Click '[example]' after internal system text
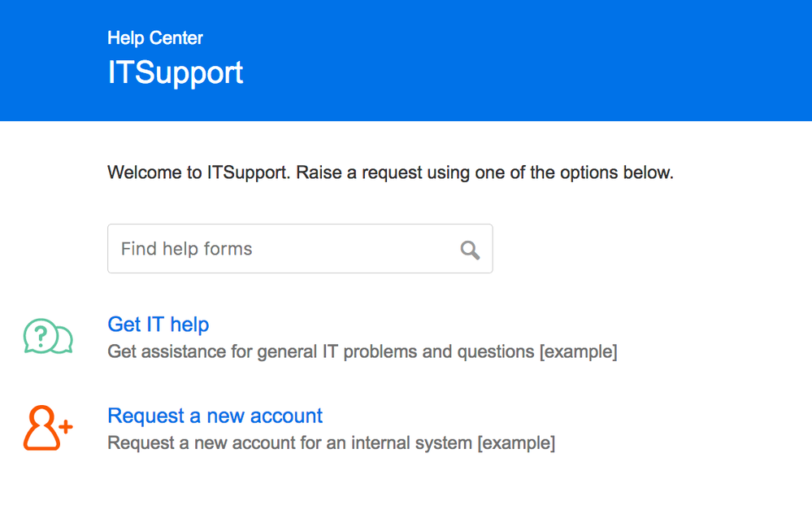This screenshot has width=812, height=510. (516, 443)
